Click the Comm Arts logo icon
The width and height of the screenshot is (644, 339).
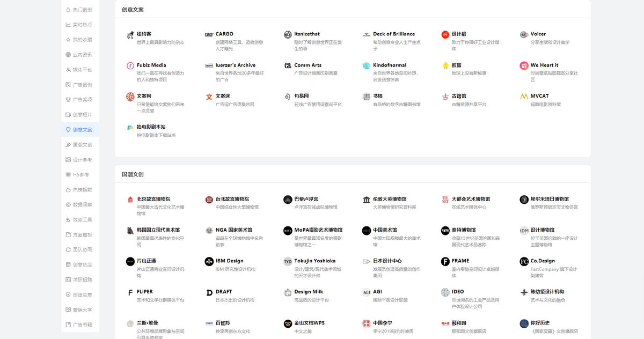coord(288,65)
